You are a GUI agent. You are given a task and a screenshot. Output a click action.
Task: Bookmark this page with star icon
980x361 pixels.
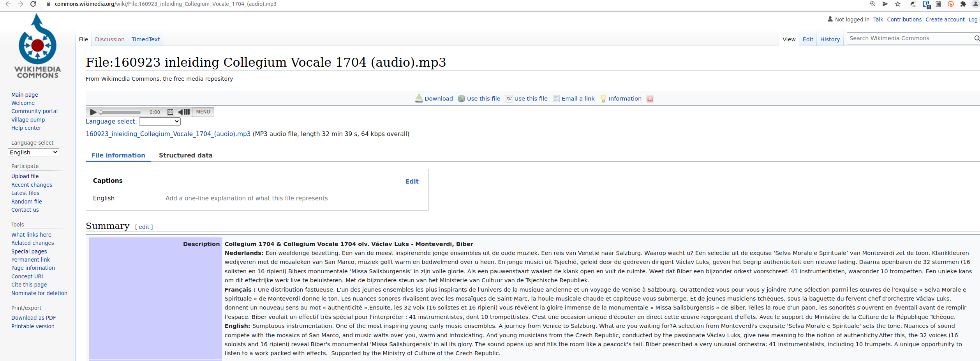click(x=898, y=4)
